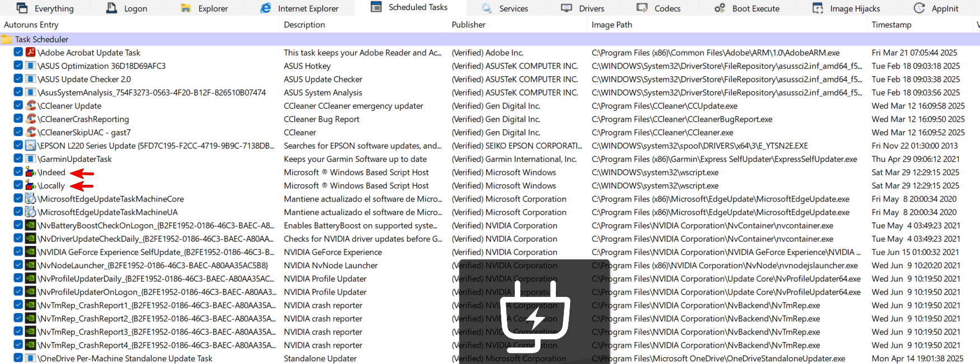
Task: Click the NvDriverUpdateCheckDaily NVIDIA icon
Action: 31,239
